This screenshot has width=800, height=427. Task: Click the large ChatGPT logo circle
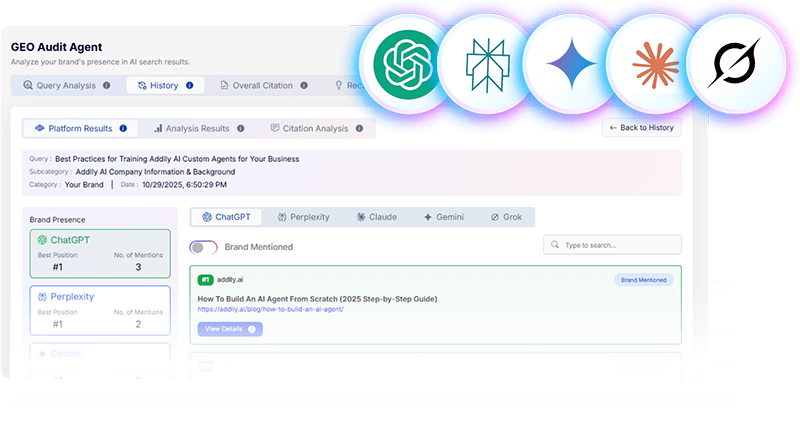tap(407, 64)
